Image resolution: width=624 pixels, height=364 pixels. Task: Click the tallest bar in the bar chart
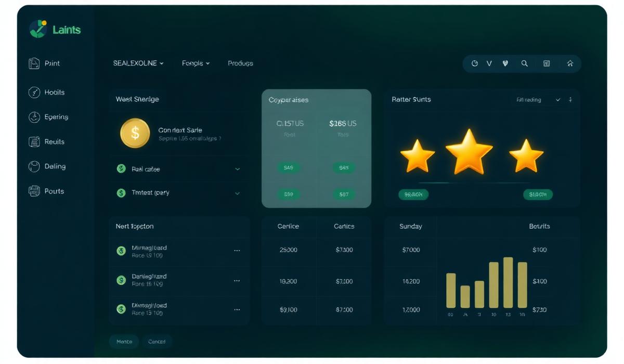coord(508,282)
